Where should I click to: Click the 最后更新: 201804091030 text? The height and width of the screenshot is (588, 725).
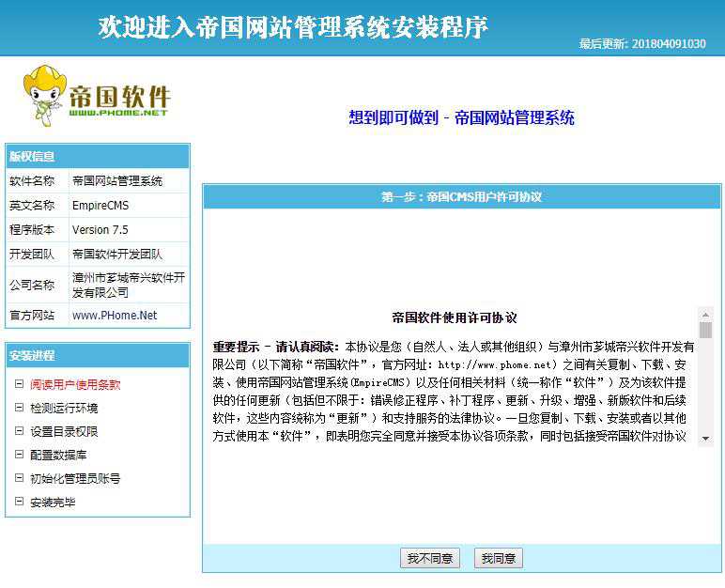(642, 44)
